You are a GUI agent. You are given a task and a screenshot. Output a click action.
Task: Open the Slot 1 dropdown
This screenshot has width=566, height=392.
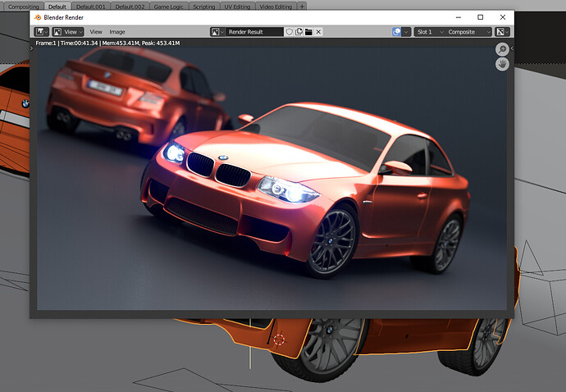pyautogui.click(x=429, y=32)
